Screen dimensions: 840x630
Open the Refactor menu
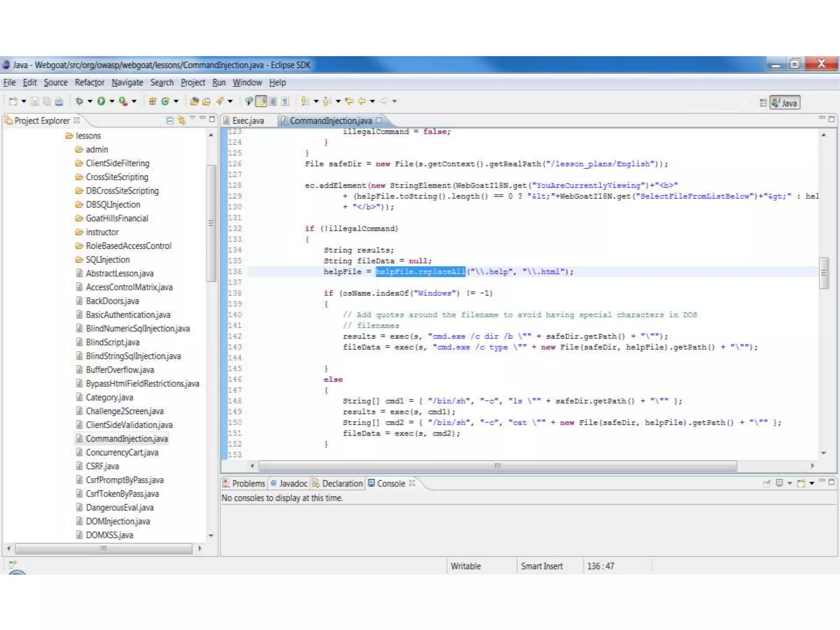pos(89,82)
